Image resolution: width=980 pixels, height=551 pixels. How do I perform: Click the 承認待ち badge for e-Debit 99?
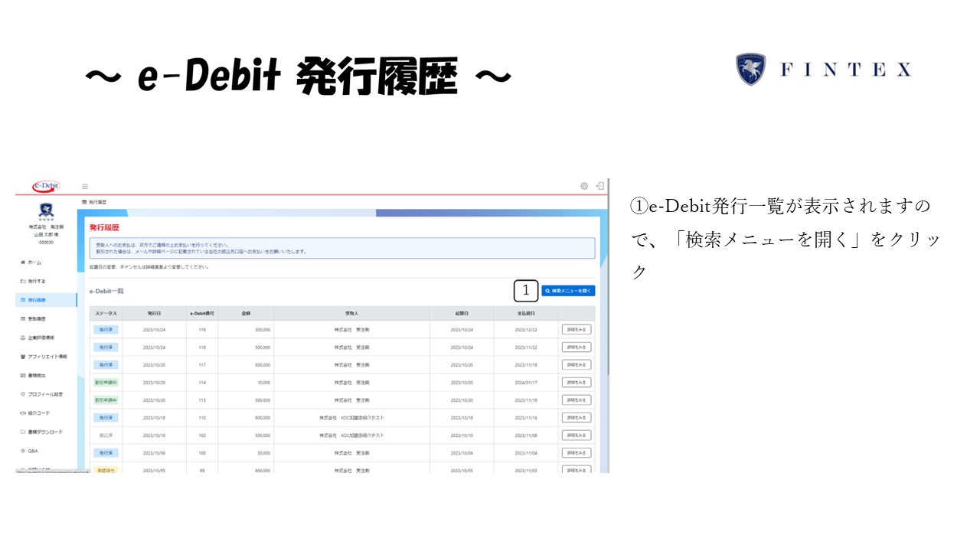106,470
